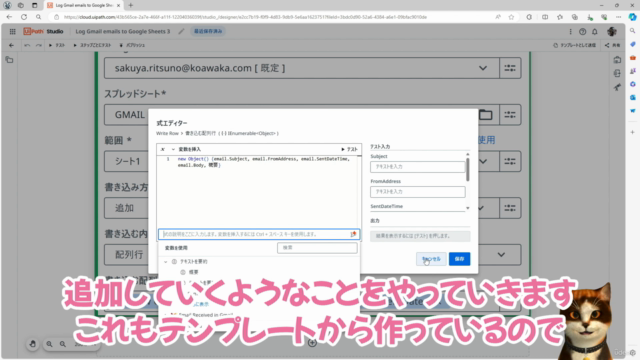Click the Publish toolbar button
This screenshot has height=360, width=640.
pyautogui.click(x=132, y=45)
